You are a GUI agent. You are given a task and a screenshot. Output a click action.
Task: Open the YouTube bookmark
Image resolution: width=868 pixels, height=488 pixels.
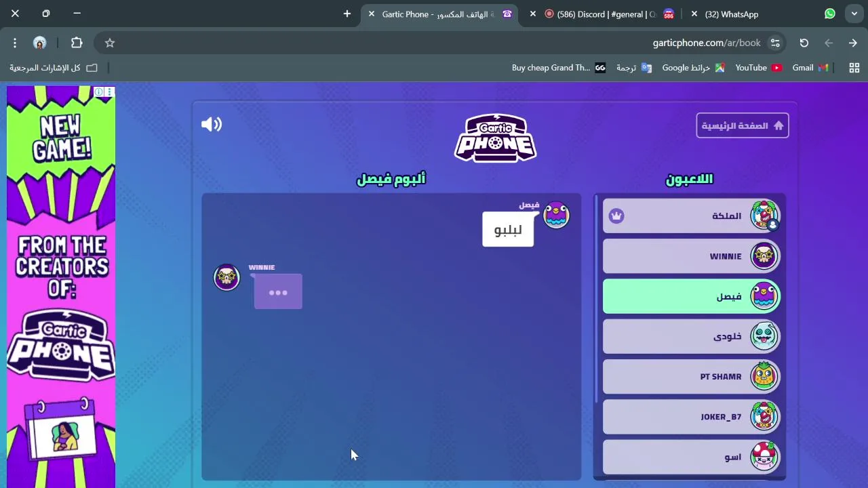(758, 68)
